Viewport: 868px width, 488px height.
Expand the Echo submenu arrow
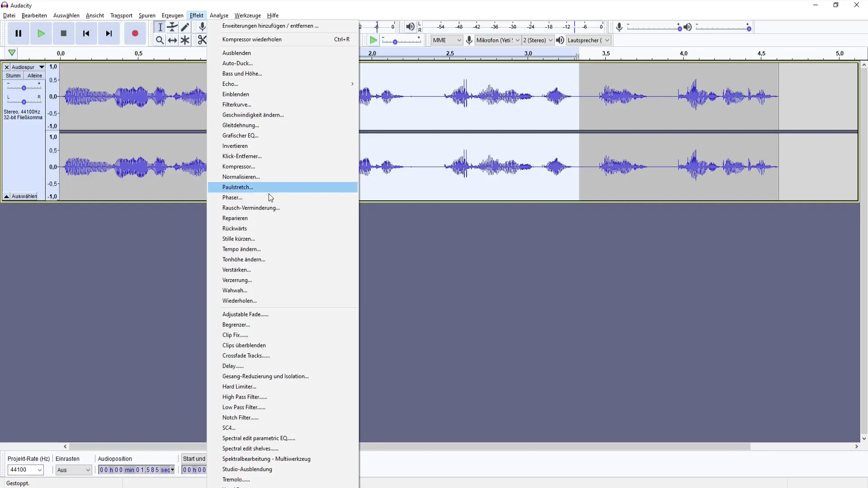coord(352,84)
